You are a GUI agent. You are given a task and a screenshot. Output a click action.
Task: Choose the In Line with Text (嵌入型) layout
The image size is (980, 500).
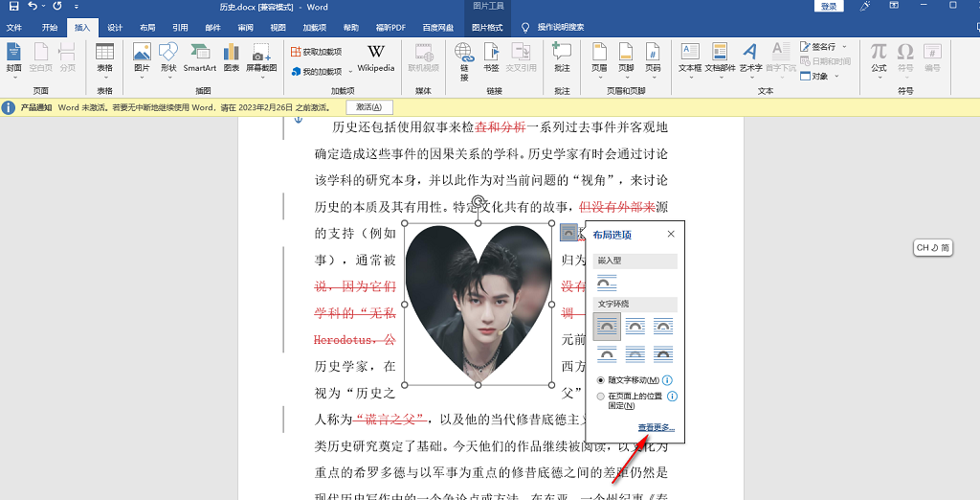(x=607, y=283)
